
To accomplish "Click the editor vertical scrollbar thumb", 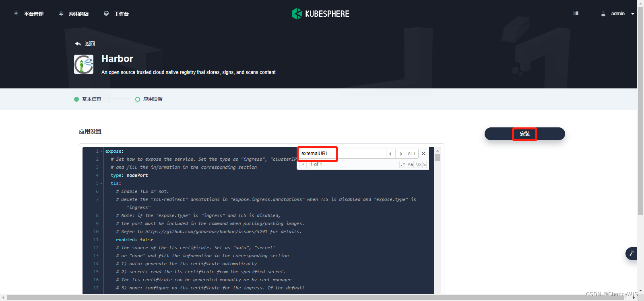I will coord(437,158).
